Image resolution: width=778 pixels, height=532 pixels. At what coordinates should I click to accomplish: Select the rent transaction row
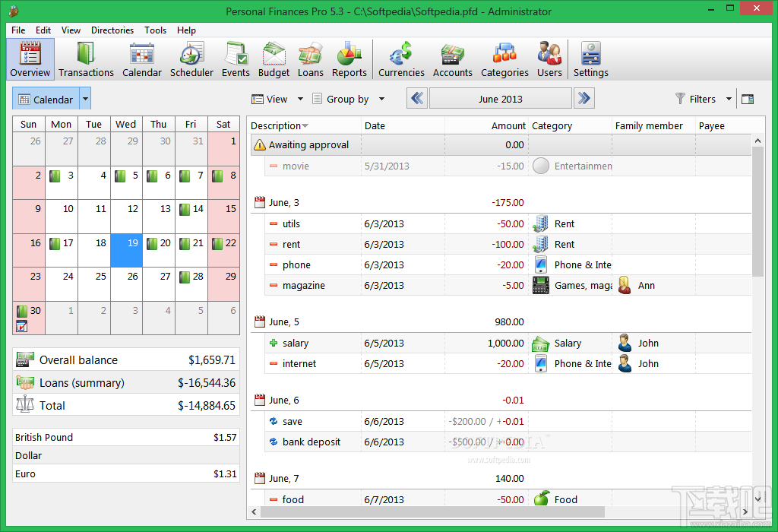508,244
